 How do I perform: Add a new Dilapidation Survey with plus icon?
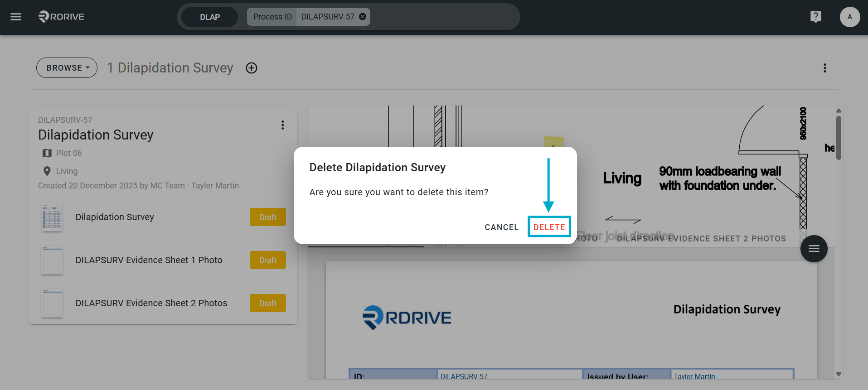pyautogui.click(x=252, y=68)
